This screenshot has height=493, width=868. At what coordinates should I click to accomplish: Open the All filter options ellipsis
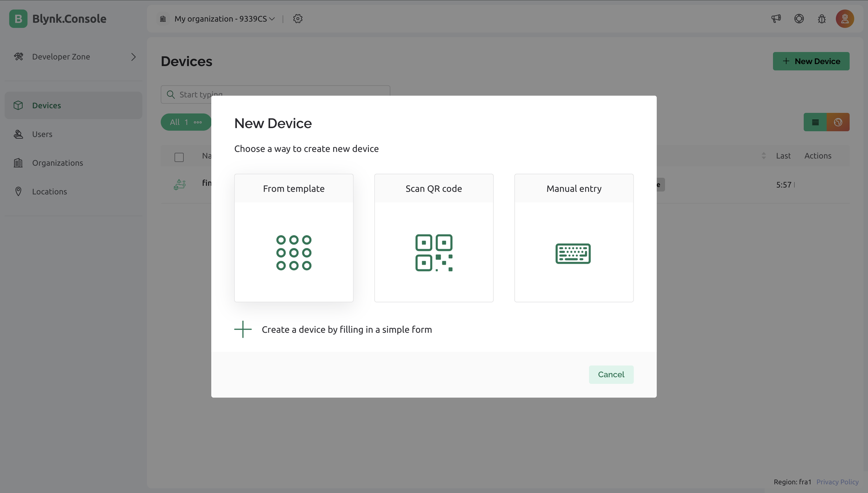click(x=197, y=122)
